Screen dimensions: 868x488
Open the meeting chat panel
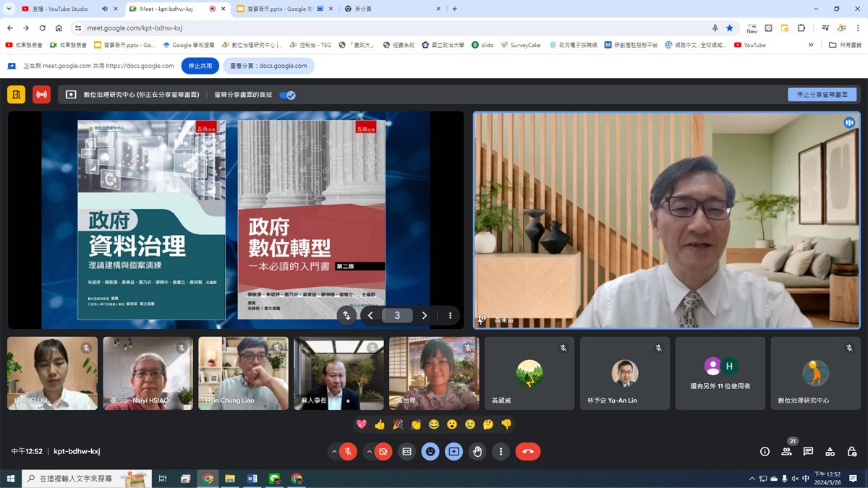click(x=808, y=451)
